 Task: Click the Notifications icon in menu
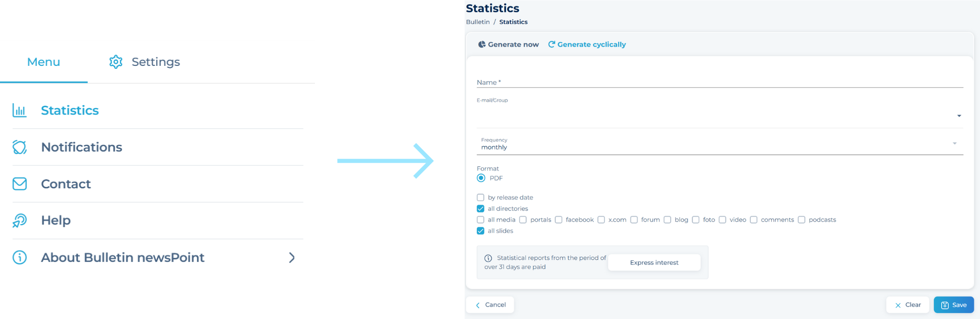(19, 147)
